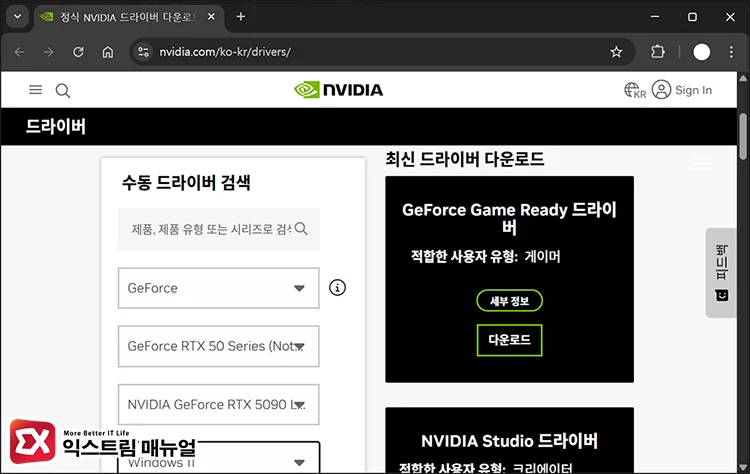Click the info icon beside GeForce dropdown
750x474 pixels.
(337, 287)
